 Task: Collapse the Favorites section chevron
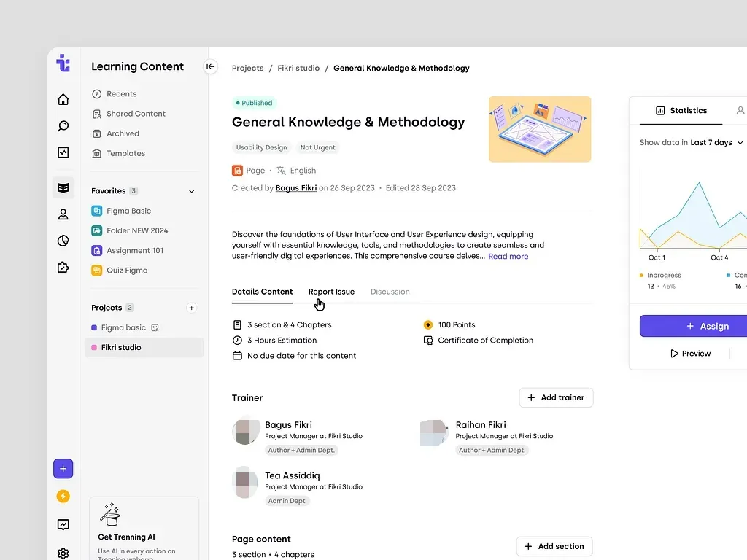[x=192, y=191]
